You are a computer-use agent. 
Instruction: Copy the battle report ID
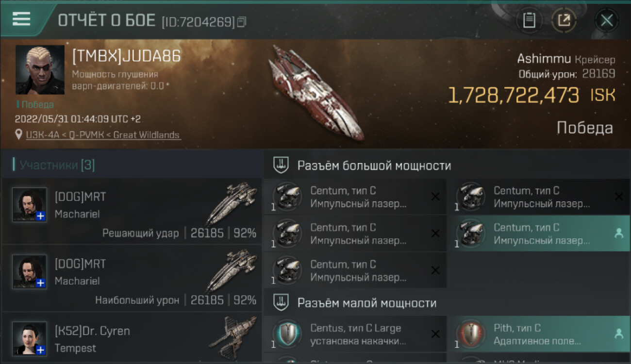242,22
